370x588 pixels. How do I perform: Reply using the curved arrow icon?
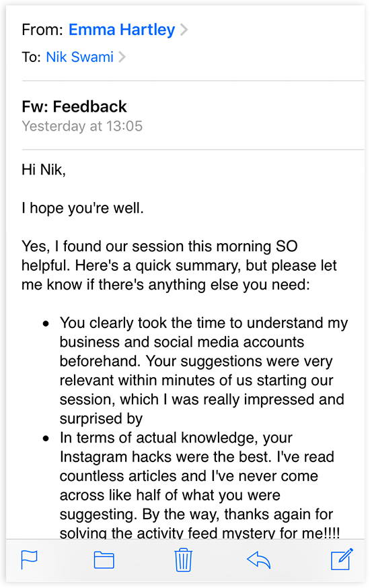click(259, 560)
